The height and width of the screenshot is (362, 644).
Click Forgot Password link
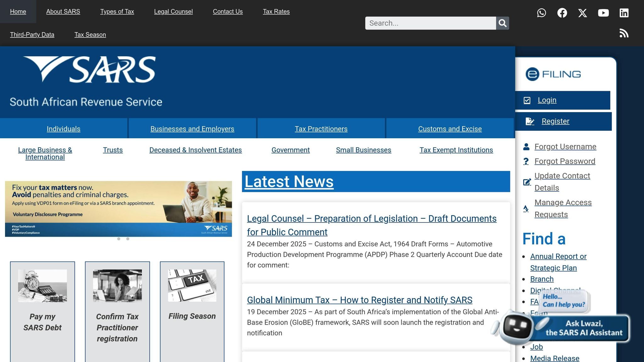click(x=565, y=161)
